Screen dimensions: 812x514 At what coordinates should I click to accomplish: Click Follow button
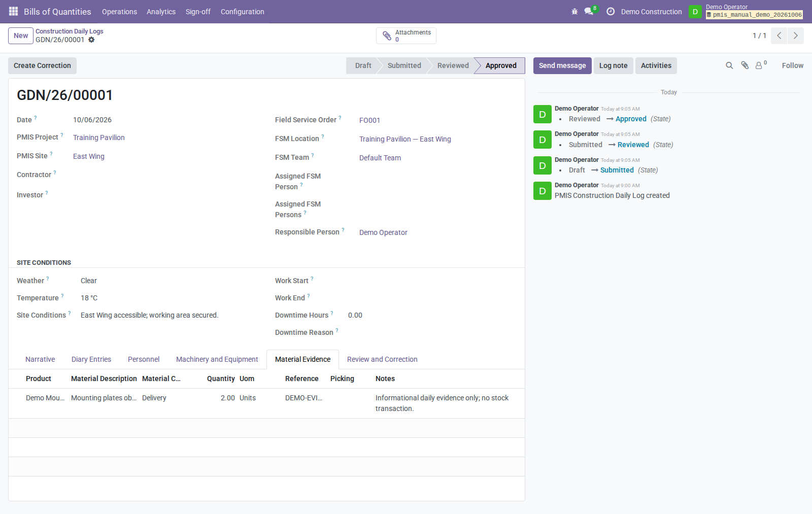[792, 65]
